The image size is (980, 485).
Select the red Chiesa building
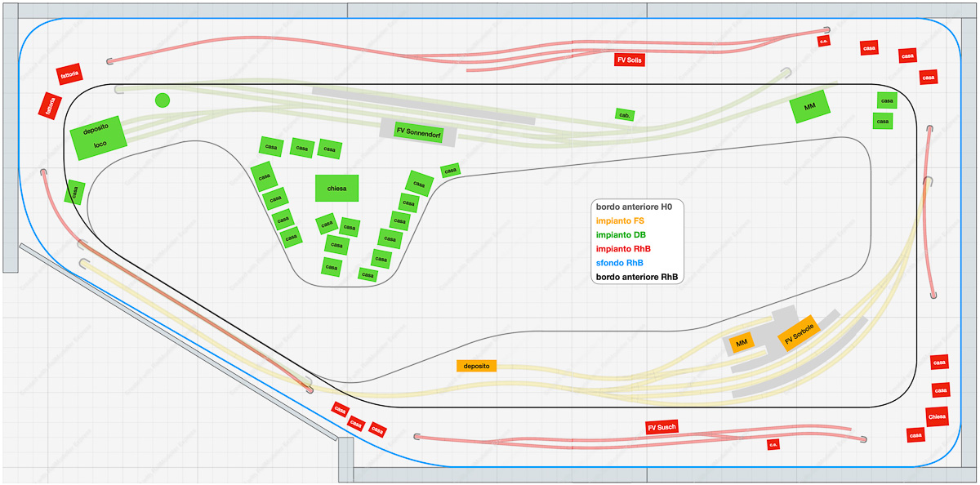(937, 416)
